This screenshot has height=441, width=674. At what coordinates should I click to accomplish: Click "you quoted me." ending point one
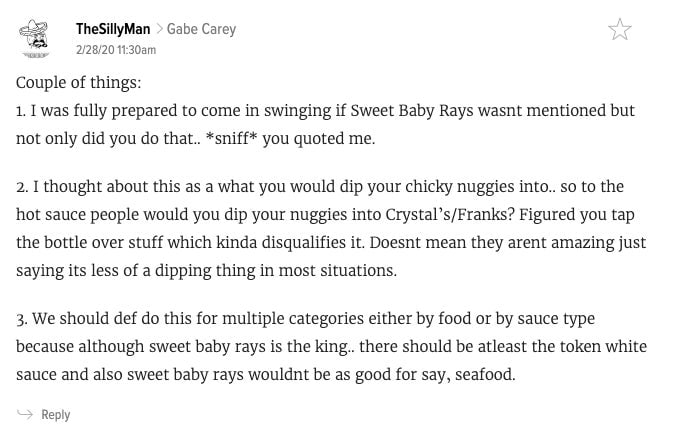[319, 139]
